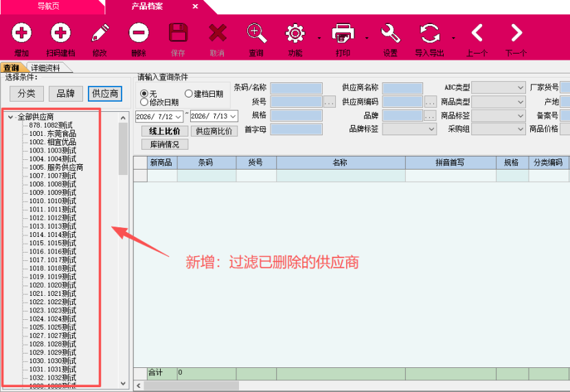Click the 供应商 filter button
The height and width of the screenshot is (392, 570).
pyautogui.click(x=105, y=94)
